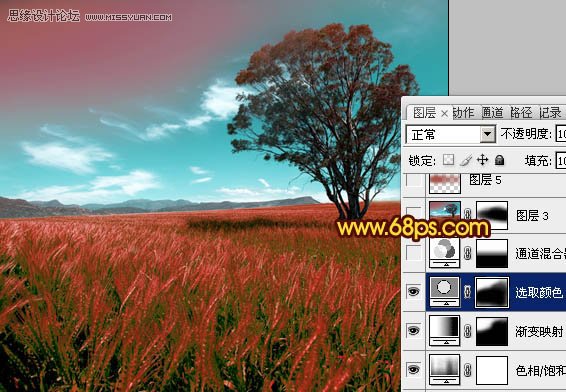Screen dimensions: 566x392
Task: Select the 色相/饱和度 layer name
Action: pyautogui.click(x=540, y=370)
